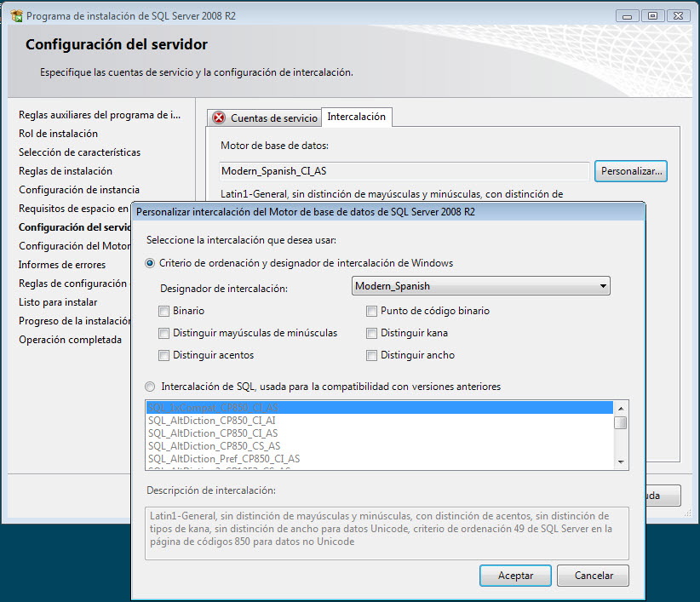
Task: Open the Modern_Spanish designator dropdown
Action: [x=481, y=286]
